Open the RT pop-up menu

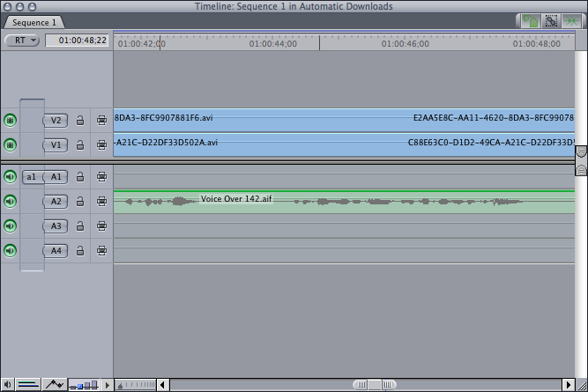tap(22, 41)
